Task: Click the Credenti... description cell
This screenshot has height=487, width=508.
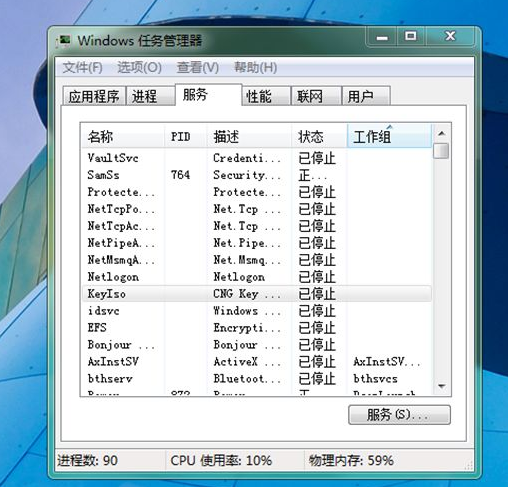Action: tap(247, 158)
